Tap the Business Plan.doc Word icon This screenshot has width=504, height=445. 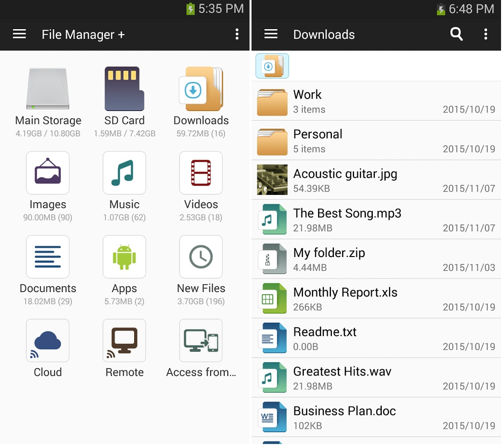tap(272, 417)
